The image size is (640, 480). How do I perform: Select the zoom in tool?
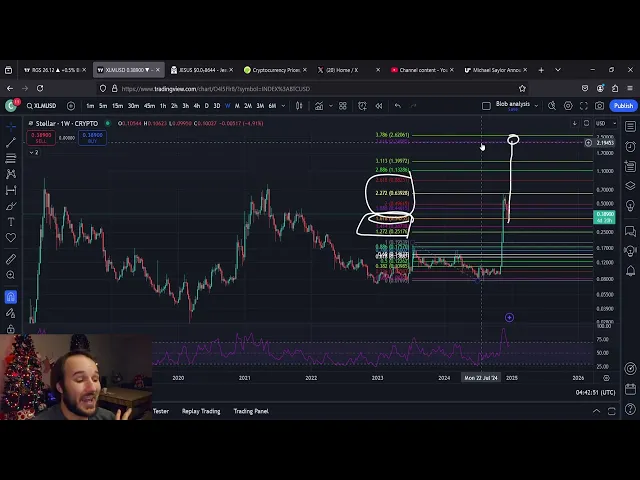point(11,275)
